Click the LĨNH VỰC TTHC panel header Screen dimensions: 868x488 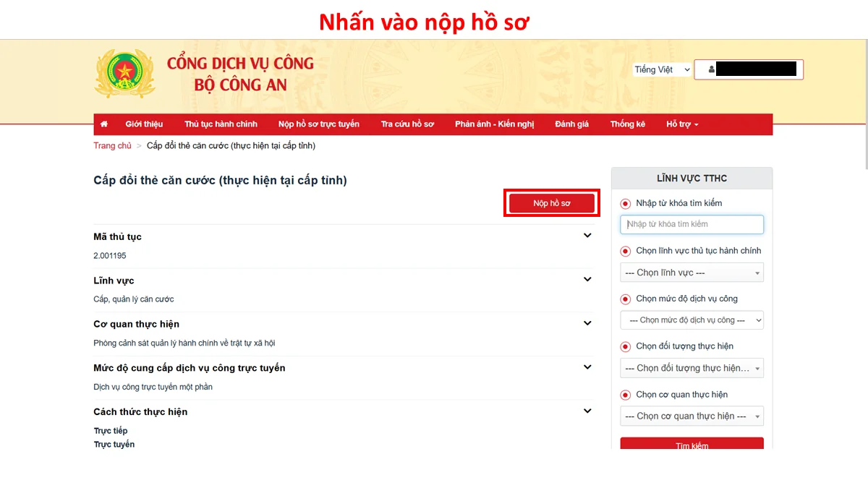692,178
